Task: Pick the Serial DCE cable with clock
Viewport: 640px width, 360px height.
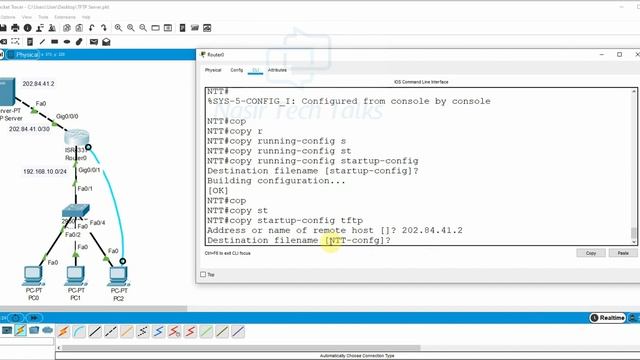Action: [x=174, y=331]
